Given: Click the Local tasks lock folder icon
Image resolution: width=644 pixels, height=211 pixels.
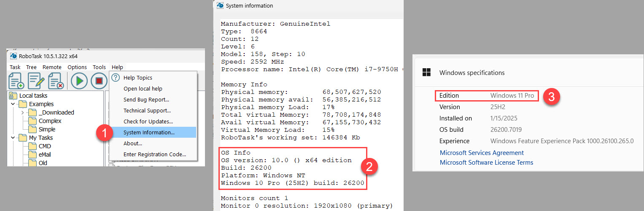Looking at the screenshot, I should 13,96.
